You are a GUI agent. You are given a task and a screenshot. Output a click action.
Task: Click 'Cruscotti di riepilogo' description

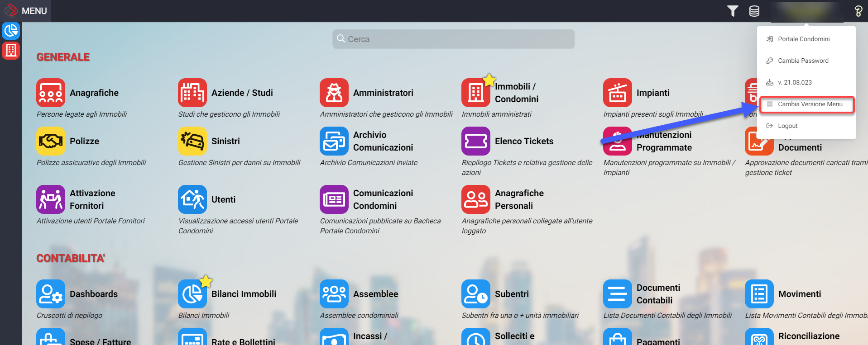[x=69, y=315]
